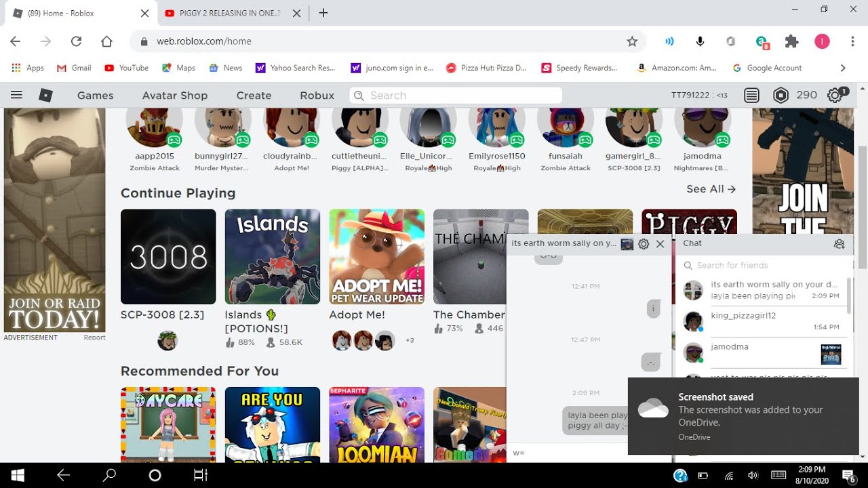868x488 pixels.
Task: Open friend Emilyrose1150 avatar
Action: 497,127
